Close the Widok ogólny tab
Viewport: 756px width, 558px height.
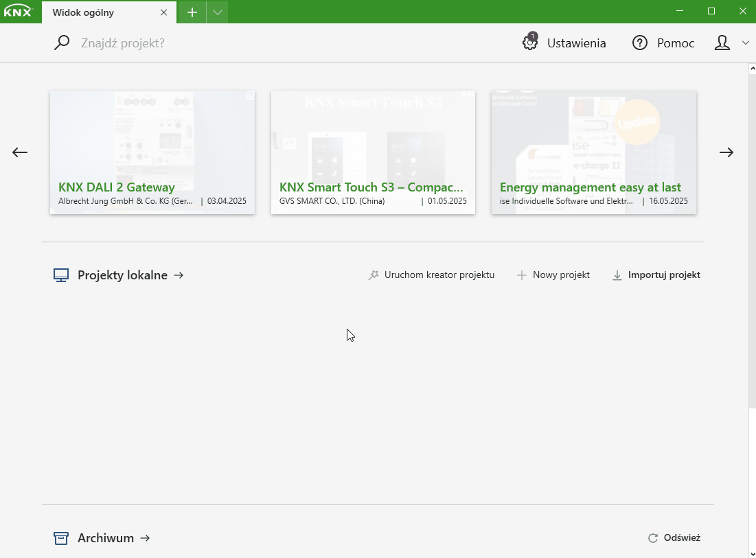163,12
